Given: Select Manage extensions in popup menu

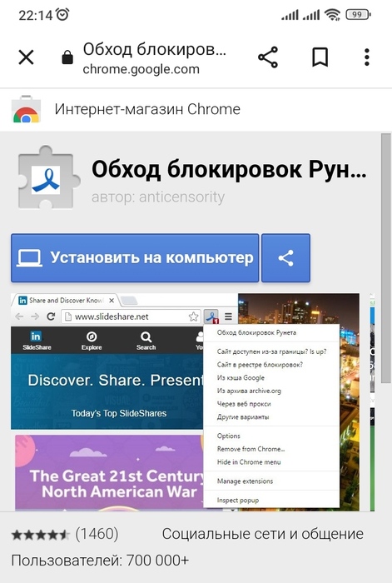Looking at the screenshot, I should [x=245, y=481].
